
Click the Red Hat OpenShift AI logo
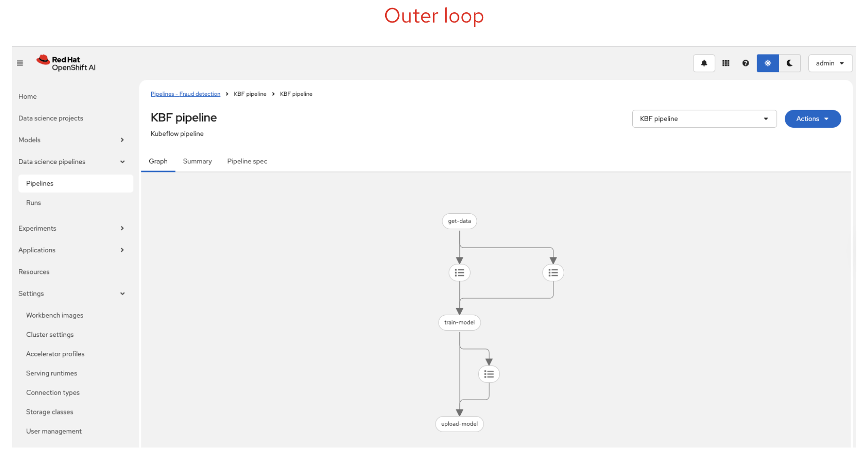(66, 63)
